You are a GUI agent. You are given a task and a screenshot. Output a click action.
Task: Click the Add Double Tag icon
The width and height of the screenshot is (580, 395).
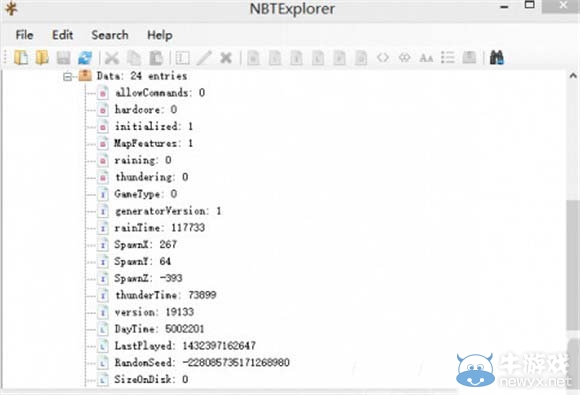(361, 58)
